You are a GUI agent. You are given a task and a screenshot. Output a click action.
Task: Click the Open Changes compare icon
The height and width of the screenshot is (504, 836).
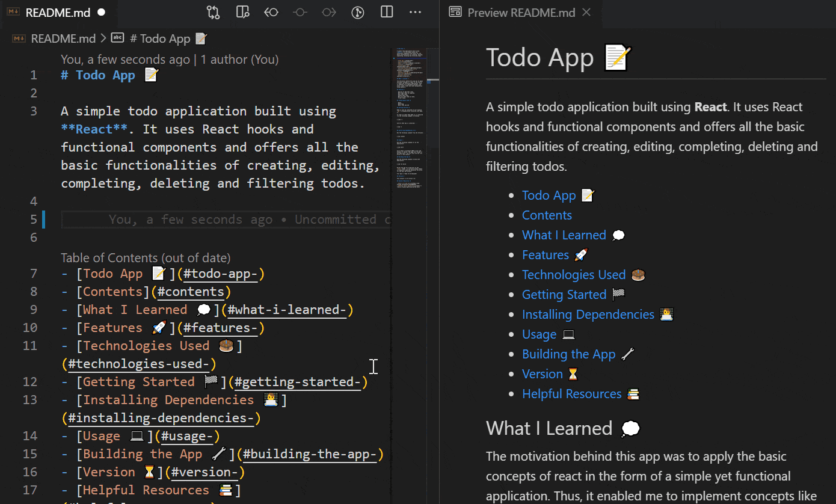213,12
